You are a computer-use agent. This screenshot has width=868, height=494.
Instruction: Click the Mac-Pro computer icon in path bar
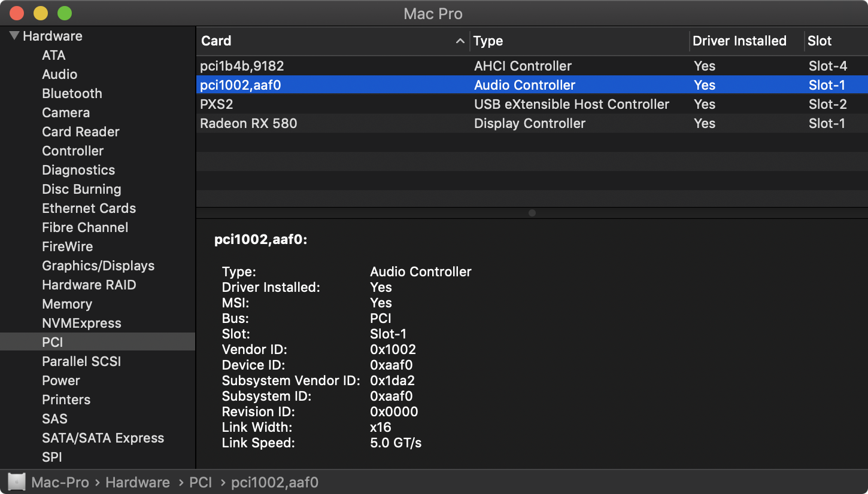point(17,482)
